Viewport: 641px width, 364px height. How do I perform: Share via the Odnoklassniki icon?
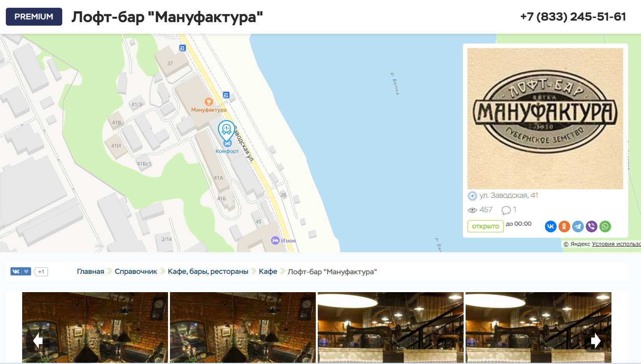564,226
